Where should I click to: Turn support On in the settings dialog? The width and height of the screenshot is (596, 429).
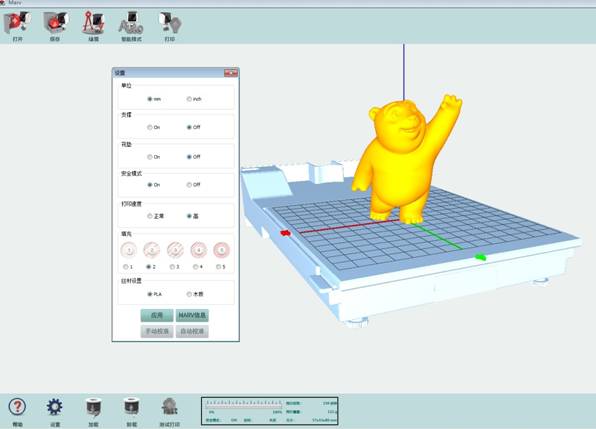pos(150,127)
